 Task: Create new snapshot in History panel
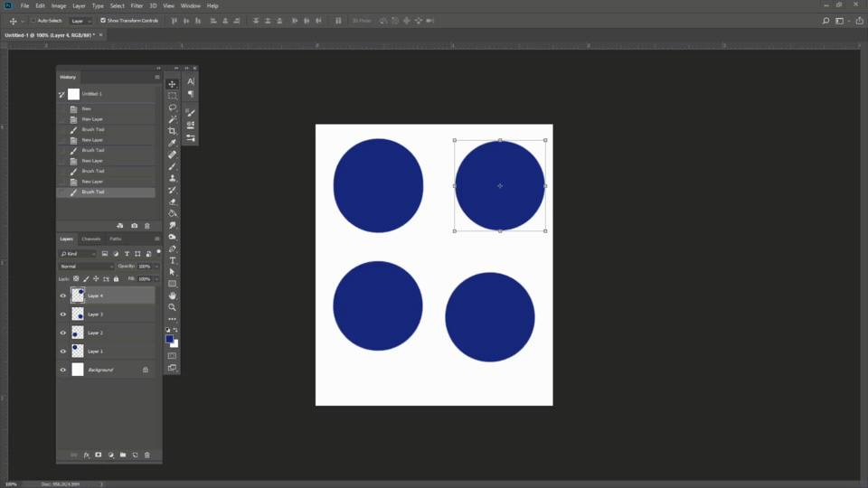[134, 226]
